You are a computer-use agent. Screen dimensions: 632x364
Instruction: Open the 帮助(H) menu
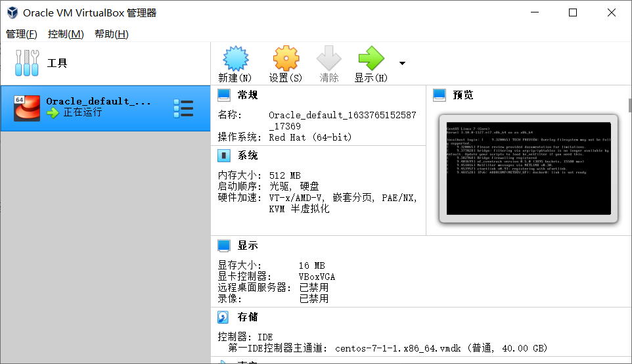[112, 34]
